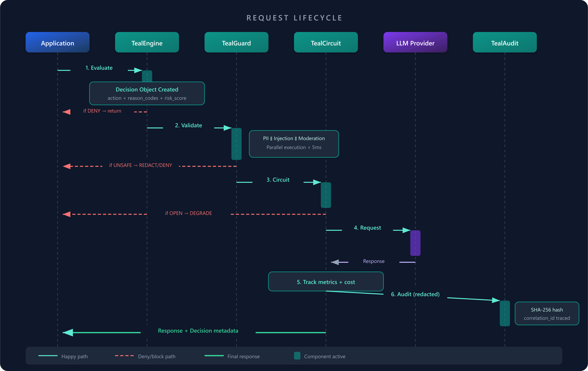Select 'action + reason_codes + risk_score' text

click(147, 98)
